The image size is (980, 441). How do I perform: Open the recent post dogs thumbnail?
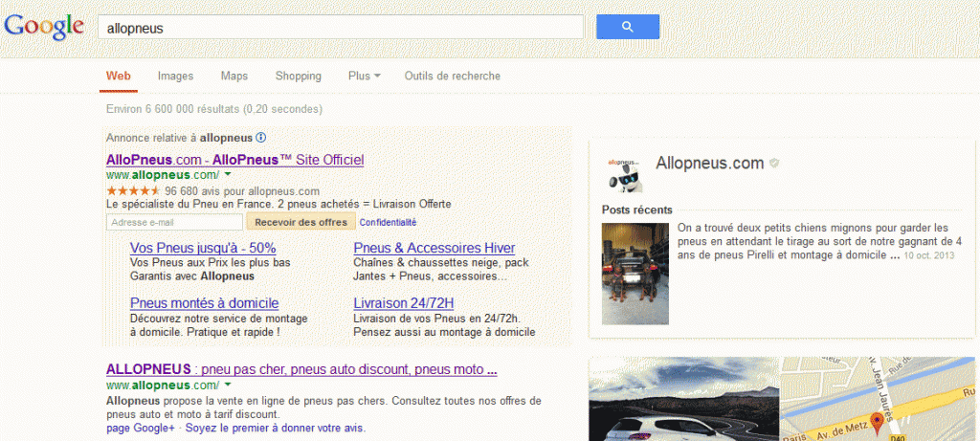pyautogui.click(x=635, y=274)
